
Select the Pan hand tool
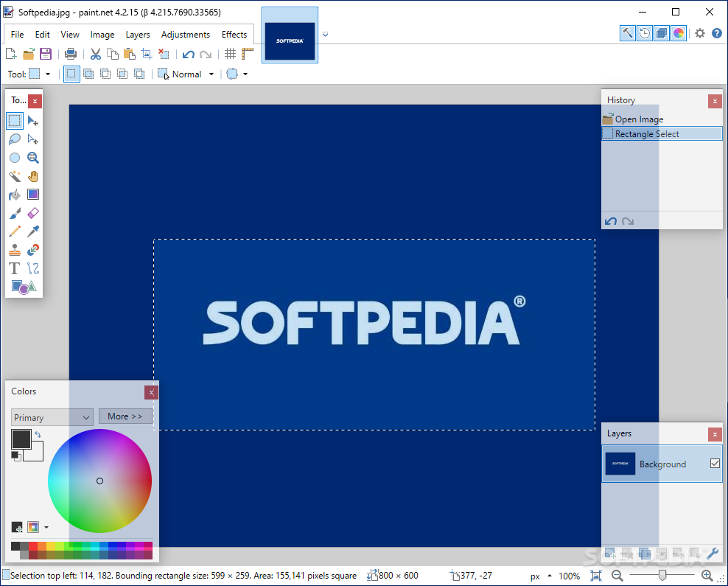(32, 176)
